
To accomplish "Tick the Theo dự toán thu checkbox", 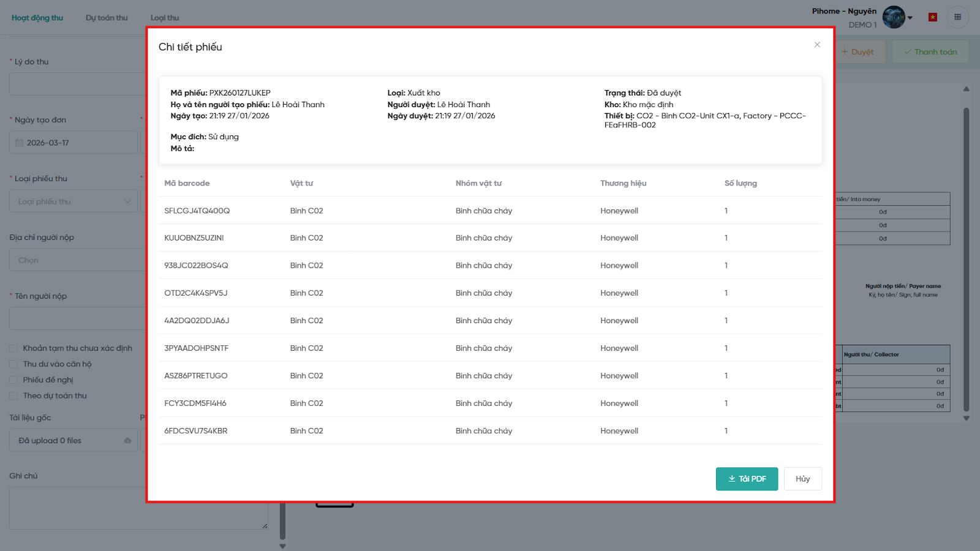I will tap(13, 396).
